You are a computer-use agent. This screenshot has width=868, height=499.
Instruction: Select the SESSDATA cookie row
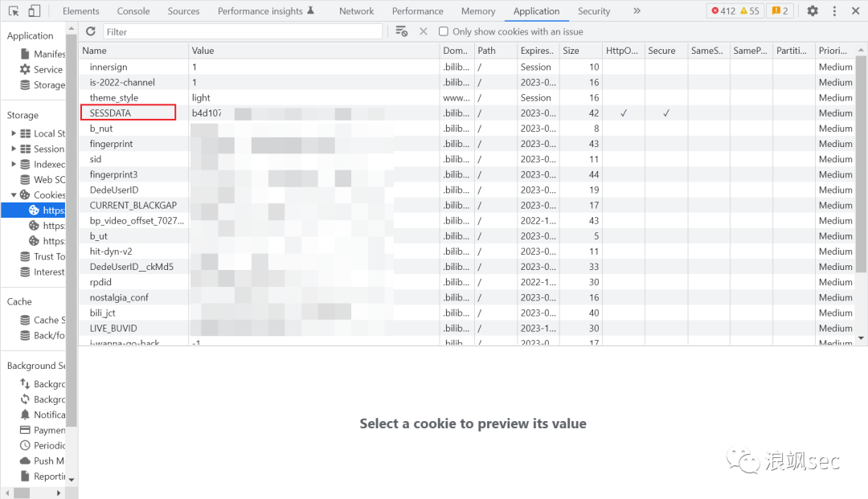(x=468, y=112)
